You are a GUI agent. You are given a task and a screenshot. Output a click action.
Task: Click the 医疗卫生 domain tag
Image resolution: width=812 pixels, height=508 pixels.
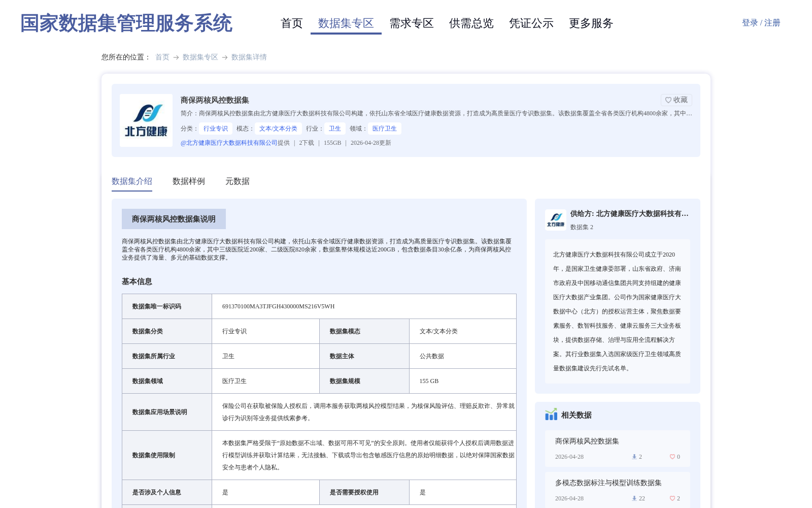385,129
